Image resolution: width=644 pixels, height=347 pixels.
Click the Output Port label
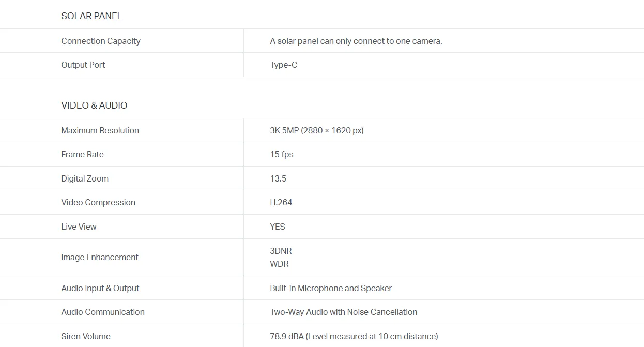point(83,65)
